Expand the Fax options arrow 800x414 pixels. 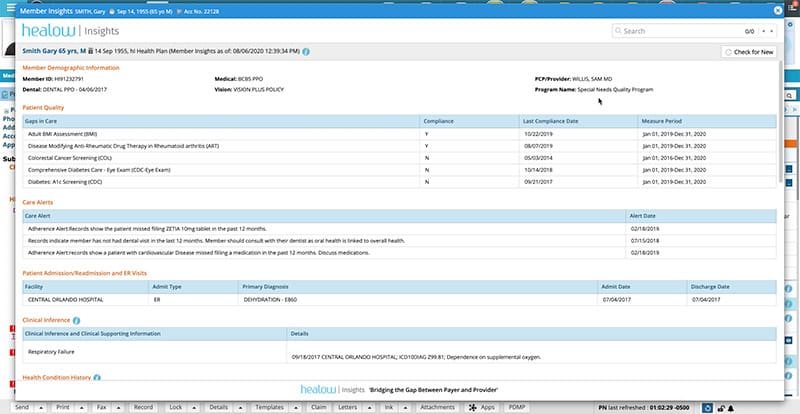(x=119, y=407)
